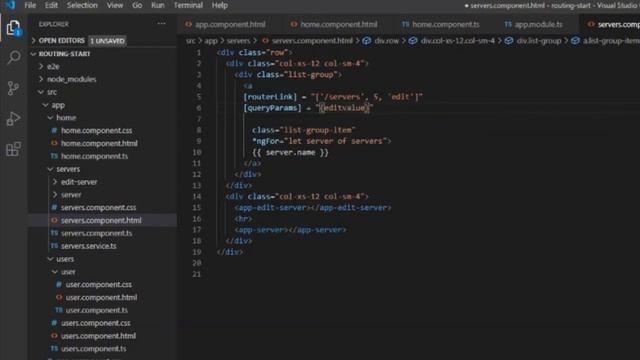Click the div.row breadcrumb segment
This screenshot has height=360, width=640.
tap(387, 41)
